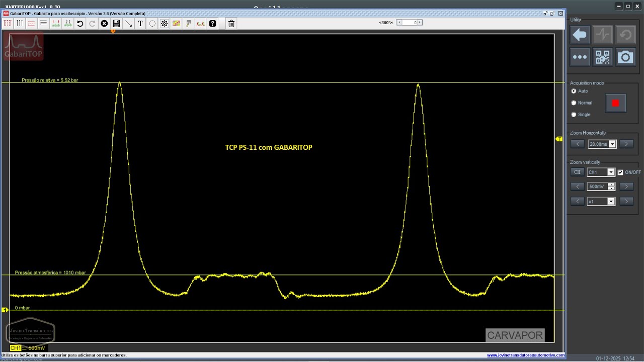Click the 360° degree value field

click(409, 23)
